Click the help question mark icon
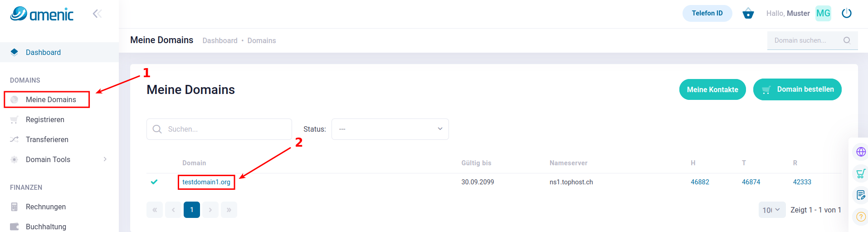This screenshot has width=868, height=232. click(861, 217)
